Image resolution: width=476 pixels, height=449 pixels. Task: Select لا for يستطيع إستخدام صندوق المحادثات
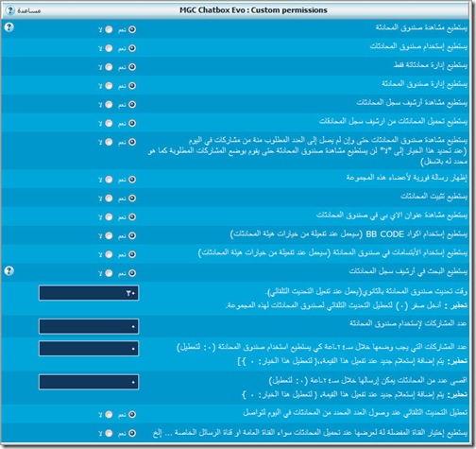click(109, 48)
